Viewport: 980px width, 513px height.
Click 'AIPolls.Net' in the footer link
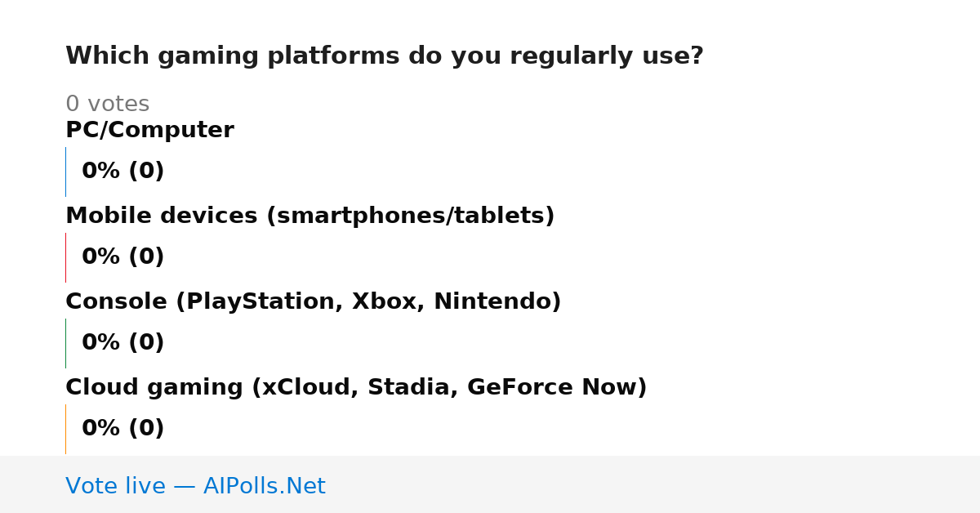[264, 487]
